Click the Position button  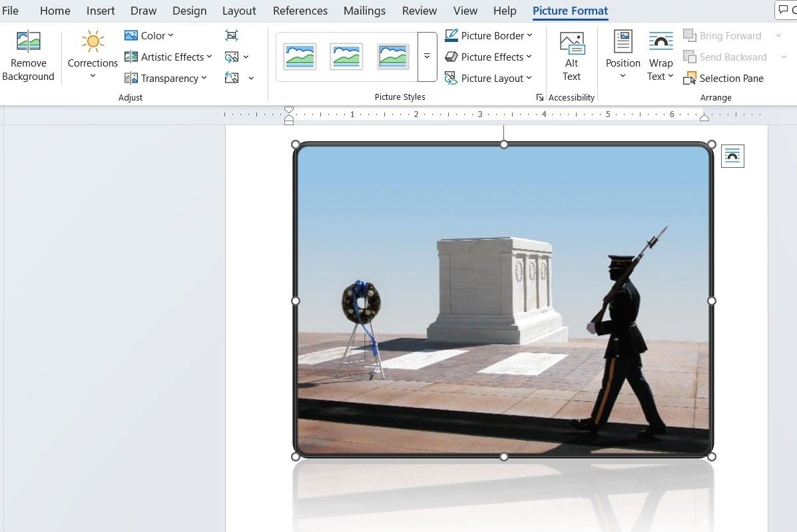pyautogui.click(x=622, y=56)
